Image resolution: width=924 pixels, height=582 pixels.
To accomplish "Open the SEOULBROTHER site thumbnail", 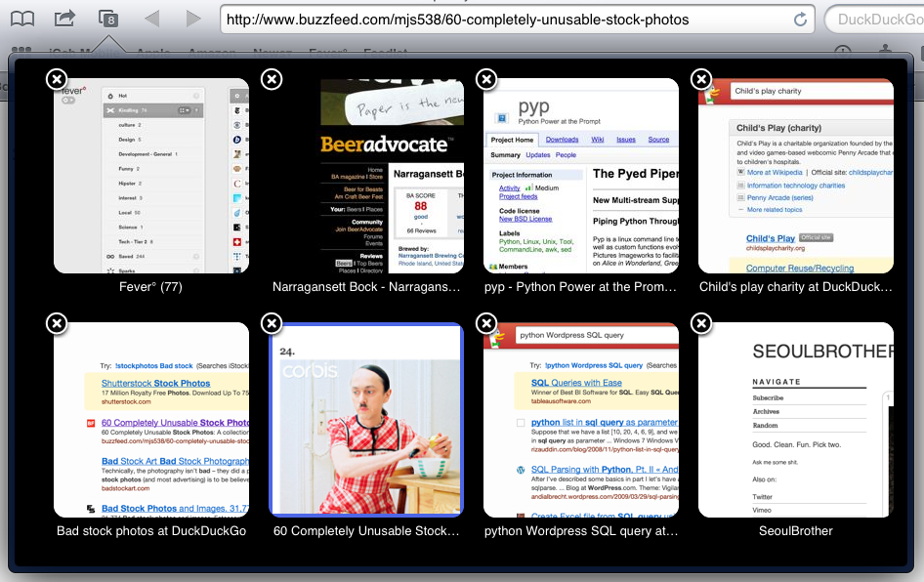I will point(796,420).
